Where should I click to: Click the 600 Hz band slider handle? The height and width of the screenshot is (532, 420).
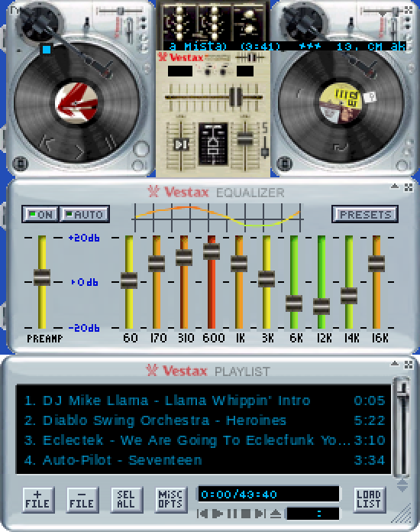click(212, 251)
